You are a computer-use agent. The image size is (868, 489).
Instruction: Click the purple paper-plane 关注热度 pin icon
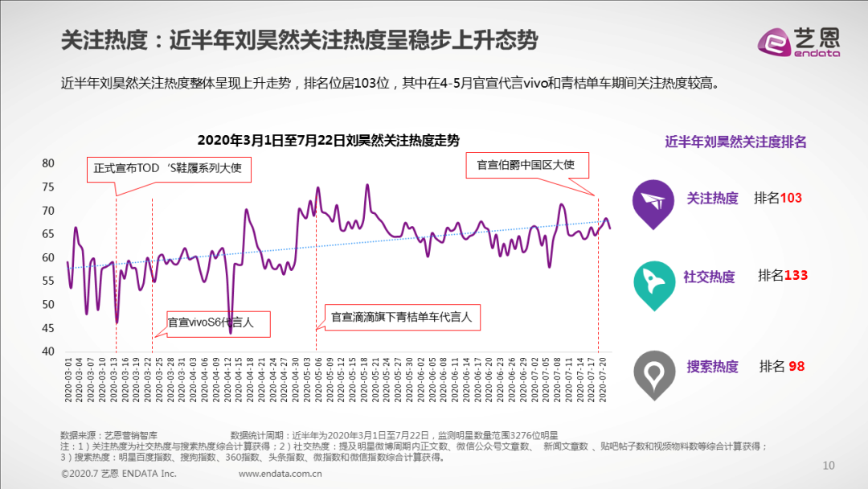click(653, 203)
